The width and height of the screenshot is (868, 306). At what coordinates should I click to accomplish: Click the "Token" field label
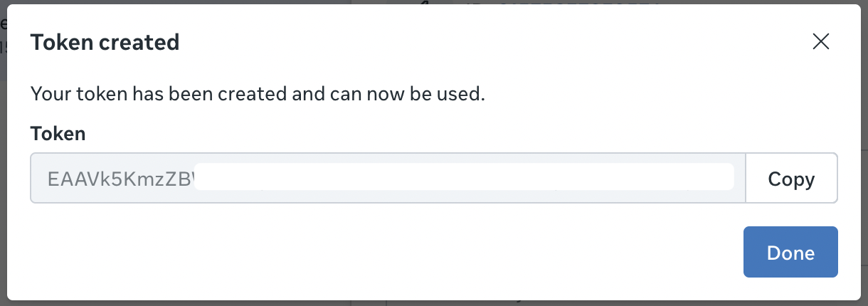[x=58, y=133]
